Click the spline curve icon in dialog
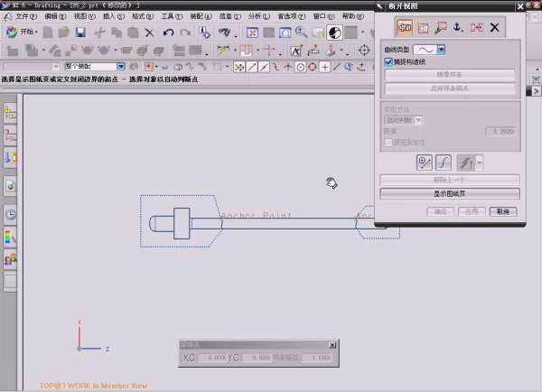Viewport: 542px width, 392px height. coord(444,163)
